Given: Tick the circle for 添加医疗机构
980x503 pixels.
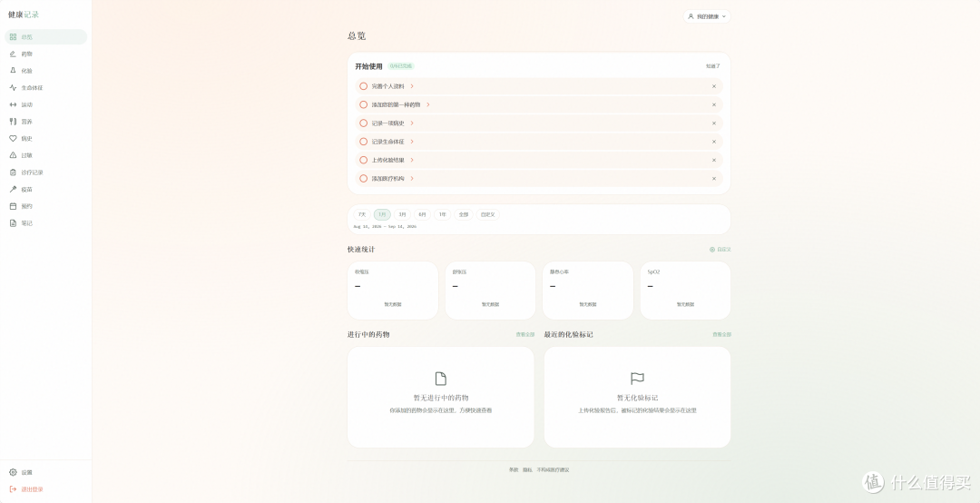Looking at the screenshot, I should [363, 178].
